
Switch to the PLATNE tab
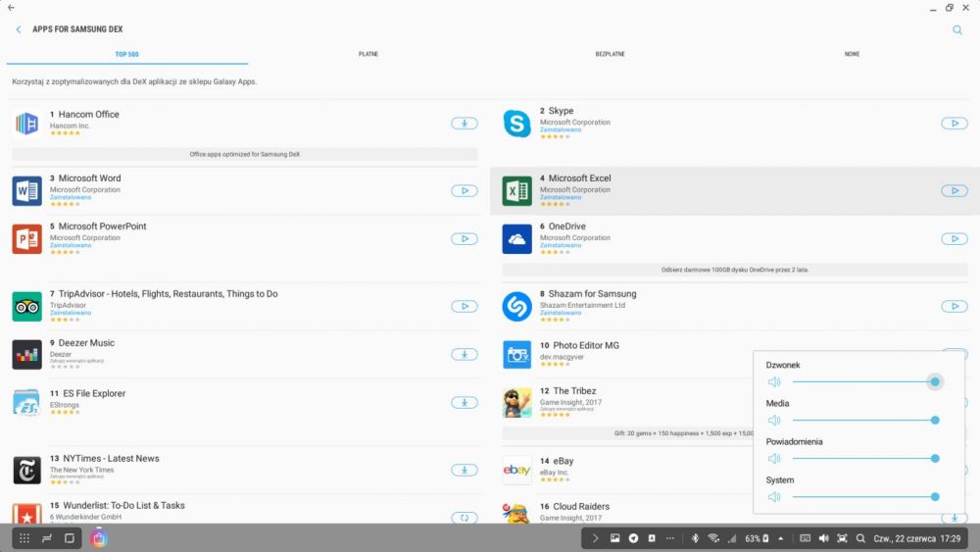(368, 54)
